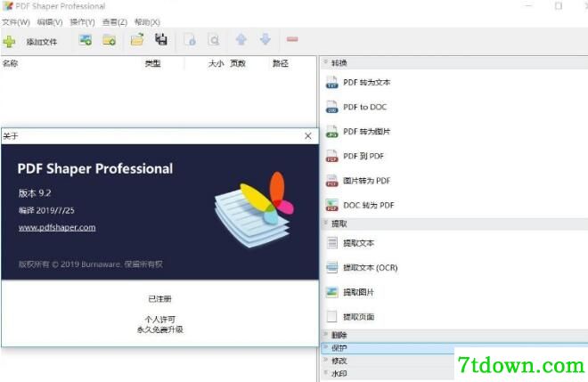Open the 编辑(V) menu
This screenshot has width=588, height=382.
click(x=50, y=22)
